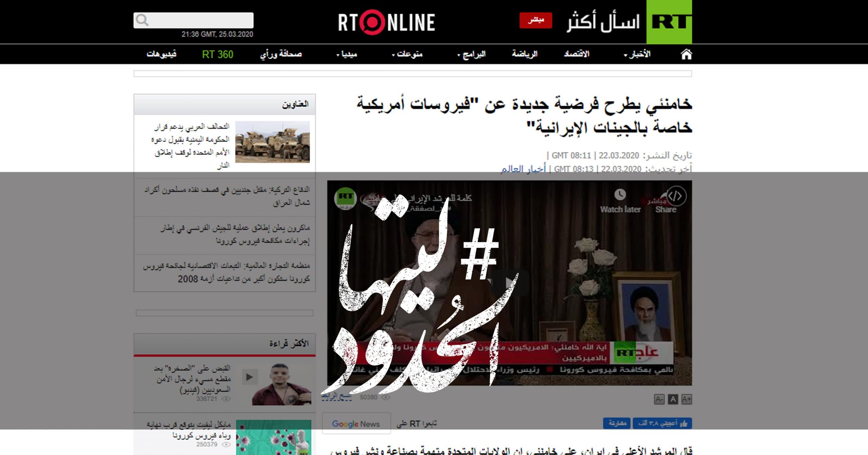Click the الأكثر قراءة most-read panel title

[x=289, y=344]
